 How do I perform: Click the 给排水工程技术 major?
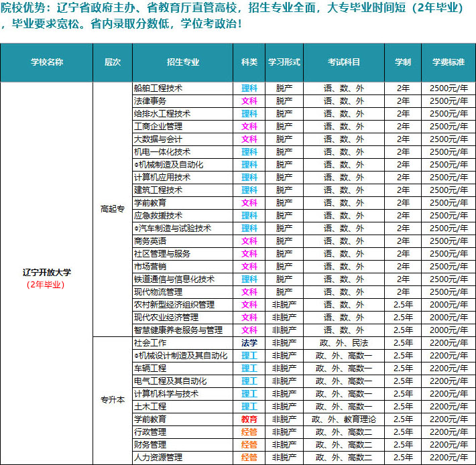[162, 114]
